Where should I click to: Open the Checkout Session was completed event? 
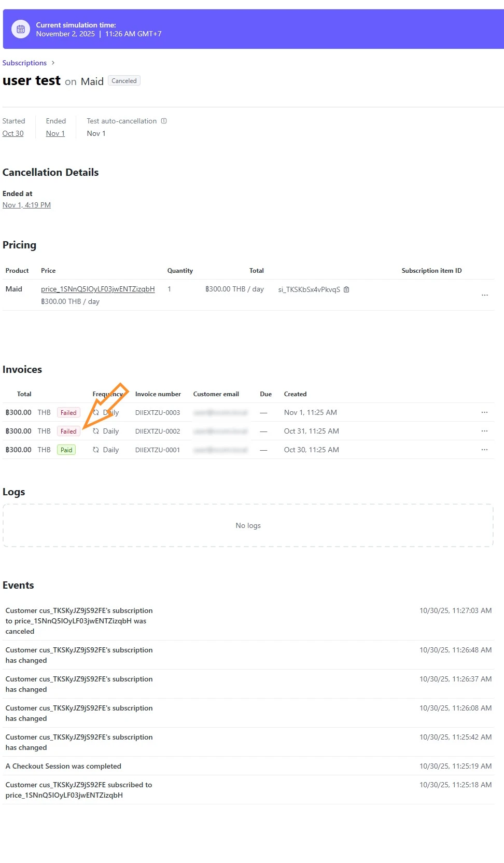pos(63,766)
